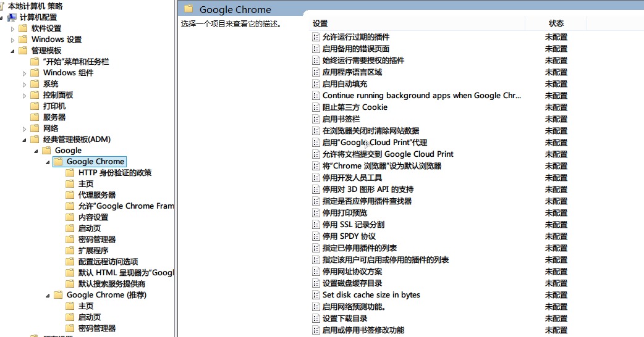The height and width of the screenshot is (337, 644).
Task: Click the policy icon beside 设置磁盘缓存目录
Action: pyautogui.click(x=316, y=283)
